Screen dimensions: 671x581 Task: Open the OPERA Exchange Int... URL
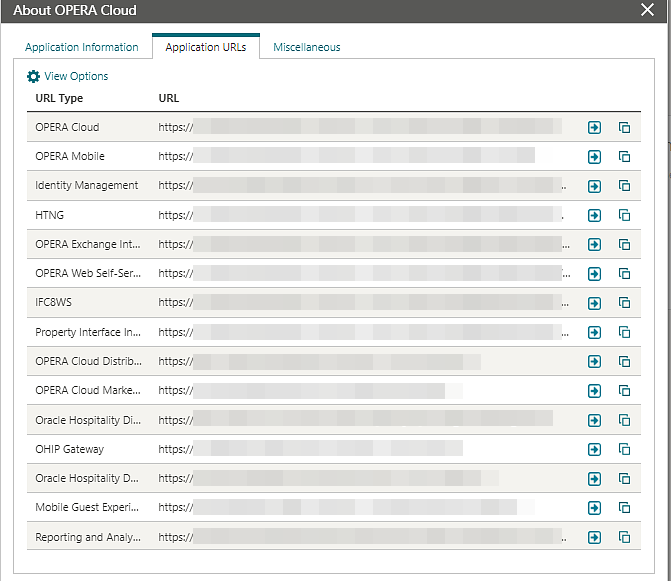594,244
